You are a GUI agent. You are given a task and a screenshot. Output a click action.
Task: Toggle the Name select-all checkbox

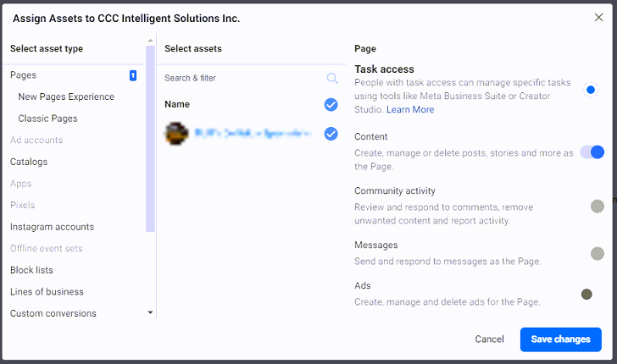[331, 105]
